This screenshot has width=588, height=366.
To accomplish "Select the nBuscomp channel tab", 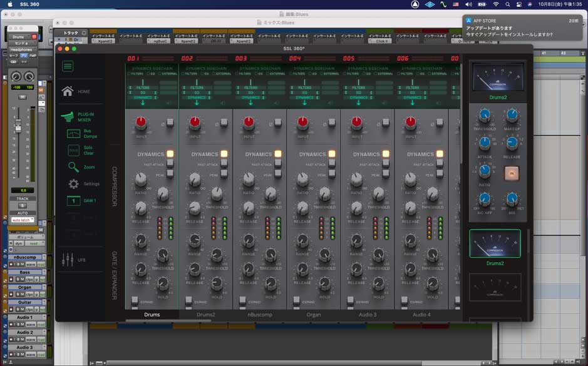I will pos(260,315).
